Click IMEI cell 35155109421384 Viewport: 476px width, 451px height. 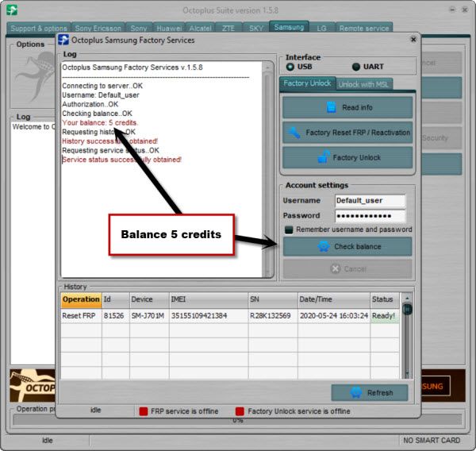(209, 316)
